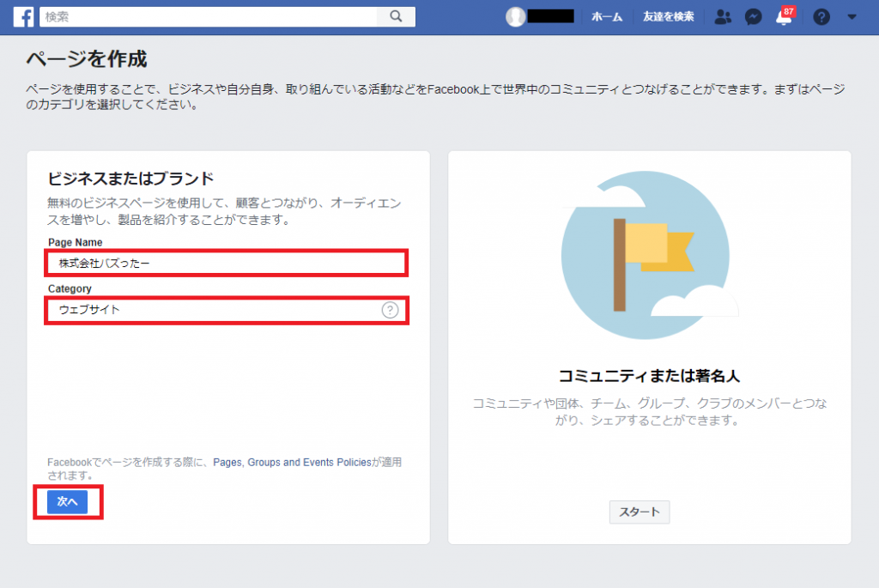Open the Messenger icon
Screen dimensions: 879x588
pyautogui.click(x=753, y=16)
